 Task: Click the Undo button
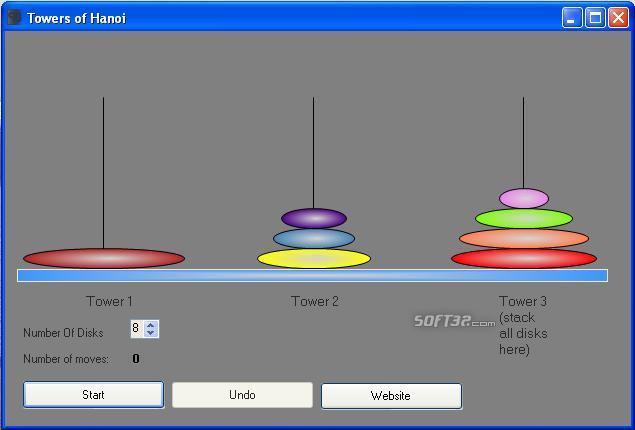point(242,395)
